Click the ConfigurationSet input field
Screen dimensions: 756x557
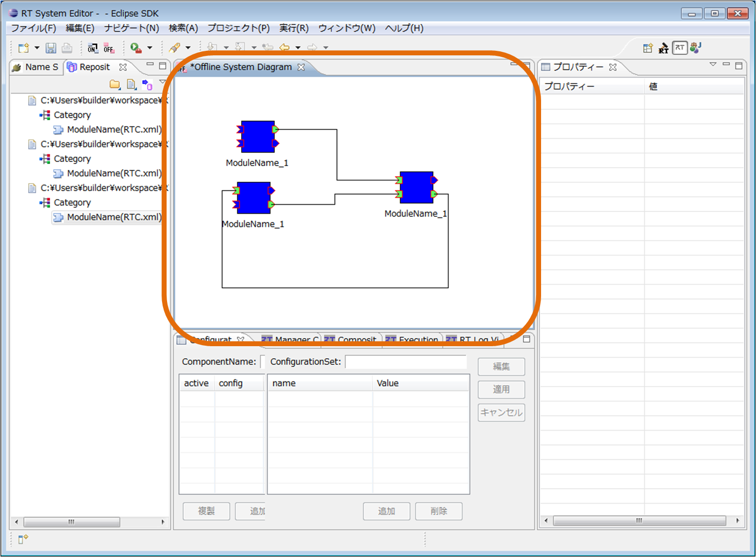(x=406, y=362)
